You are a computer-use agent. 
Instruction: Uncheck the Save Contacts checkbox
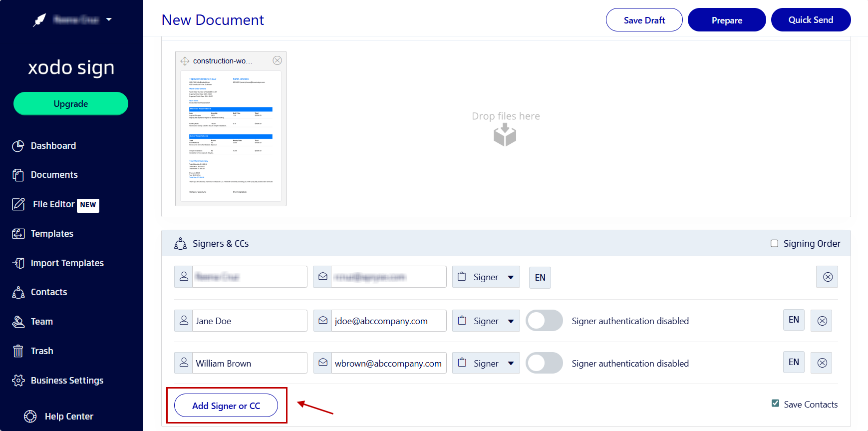point(775,404)
